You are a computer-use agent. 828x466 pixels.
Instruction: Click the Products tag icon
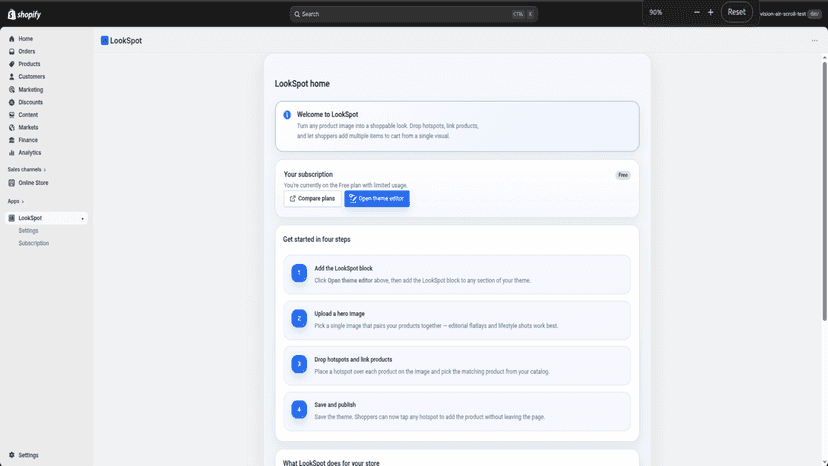pyautogui.click(x=12, y=64)
